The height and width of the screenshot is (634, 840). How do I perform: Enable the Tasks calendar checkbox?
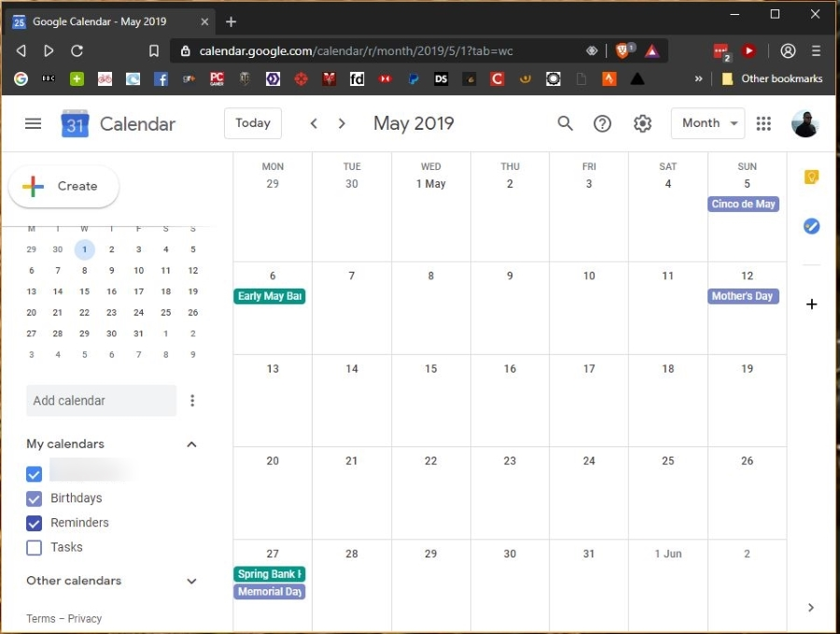(x=34, y=548)
